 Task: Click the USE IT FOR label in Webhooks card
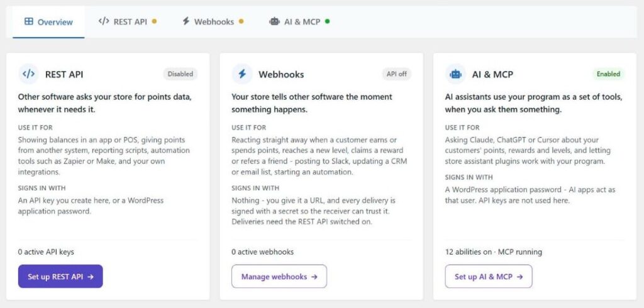[x=249, y=128]
